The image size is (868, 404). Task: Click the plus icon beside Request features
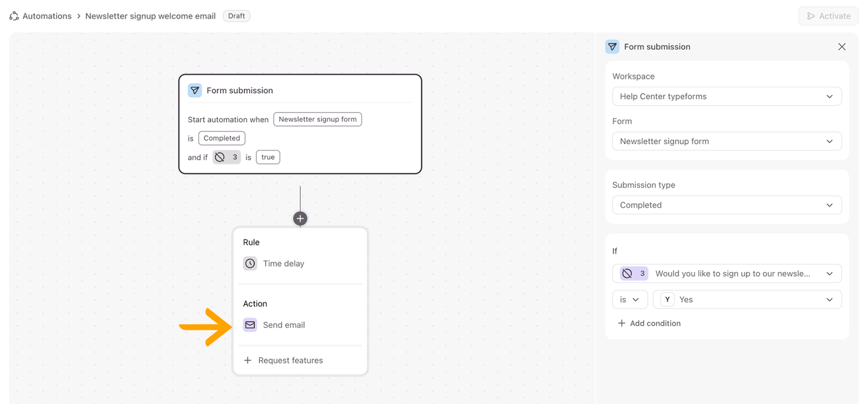coord(248,361)
